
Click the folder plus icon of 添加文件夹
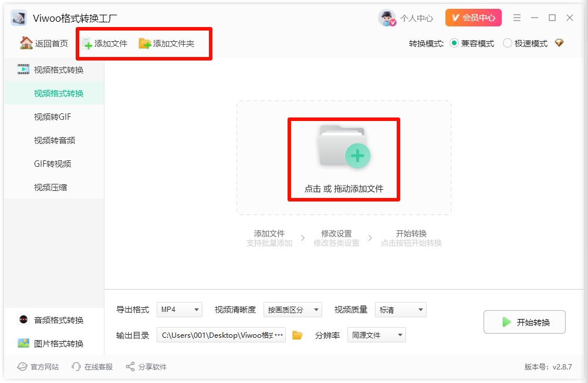145,43
